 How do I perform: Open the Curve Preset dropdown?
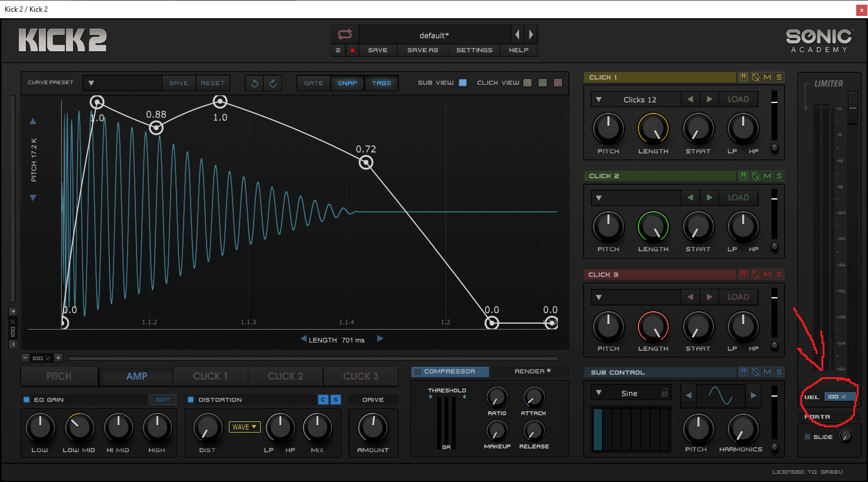point(122,83)
